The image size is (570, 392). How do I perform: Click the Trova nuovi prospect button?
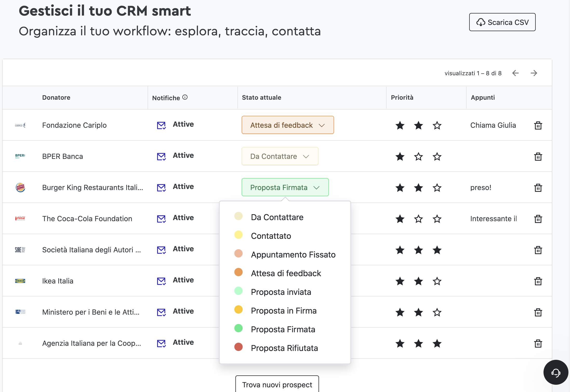click(x=277, y=384)
